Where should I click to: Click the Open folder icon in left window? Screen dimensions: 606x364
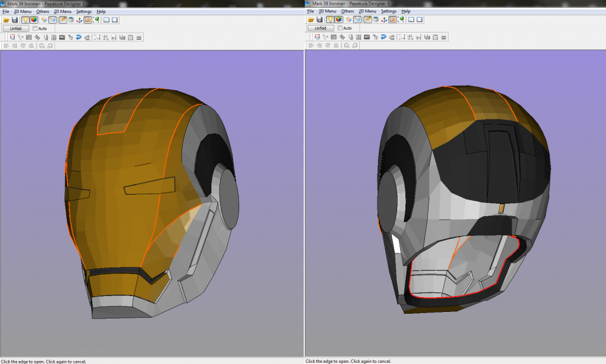[x=6, y=20]
